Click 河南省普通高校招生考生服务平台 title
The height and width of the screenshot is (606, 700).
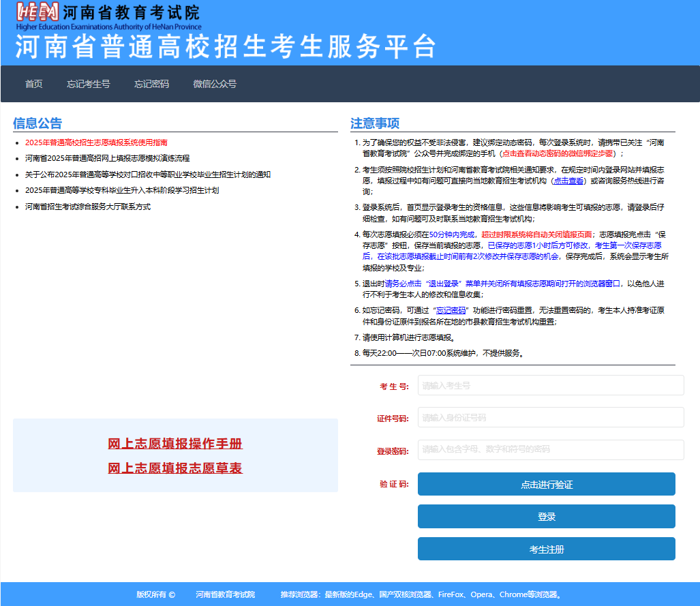pos(226,46)
